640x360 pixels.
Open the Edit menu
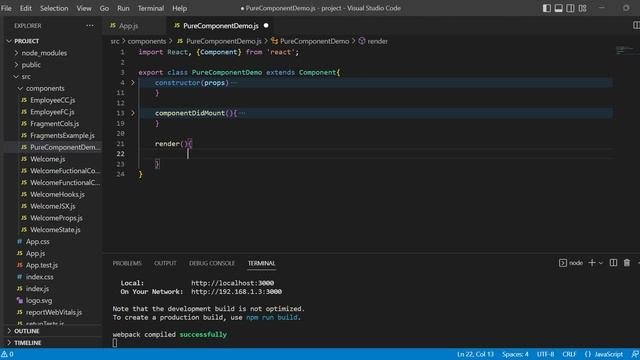pos(26,8)
